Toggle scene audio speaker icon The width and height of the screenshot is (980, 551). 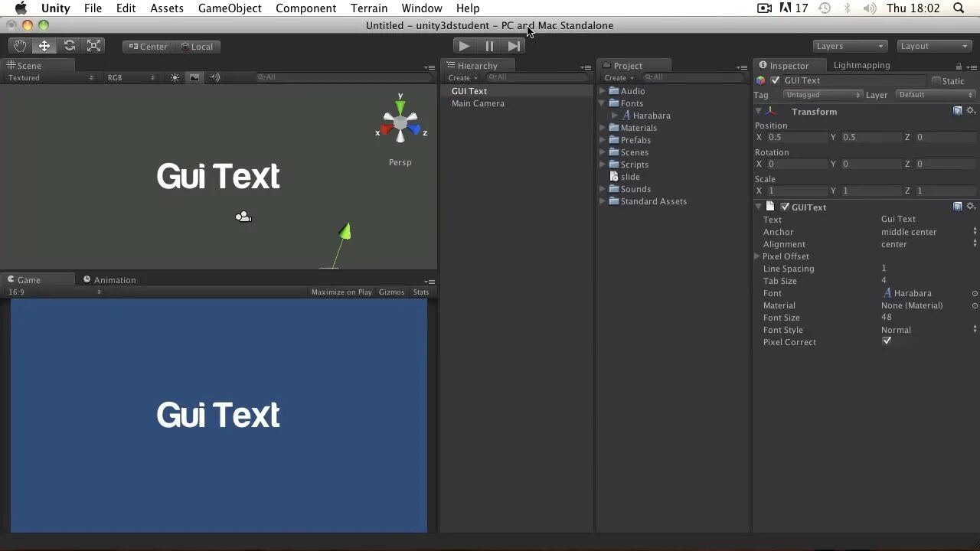click(214, 77)
